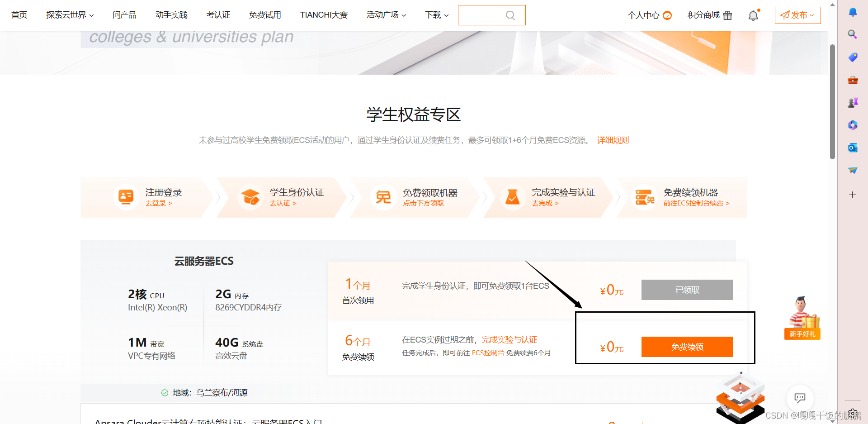868x424 pixels.
Task: Open Edge sidebar shopping tag icon
Action: (x=853, y=57)
